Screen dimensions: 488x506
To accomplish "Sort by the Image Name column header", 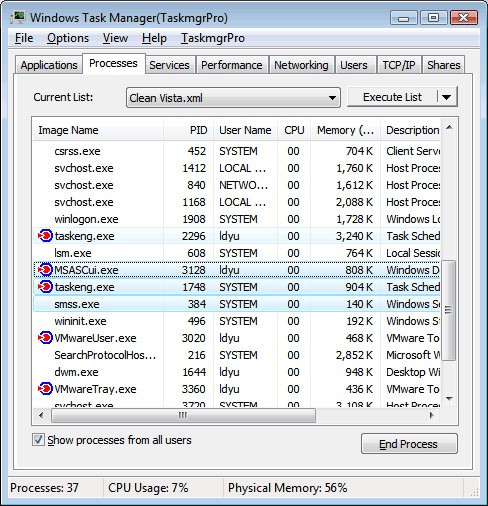I will pyautogui.click(x=98, y=130).
